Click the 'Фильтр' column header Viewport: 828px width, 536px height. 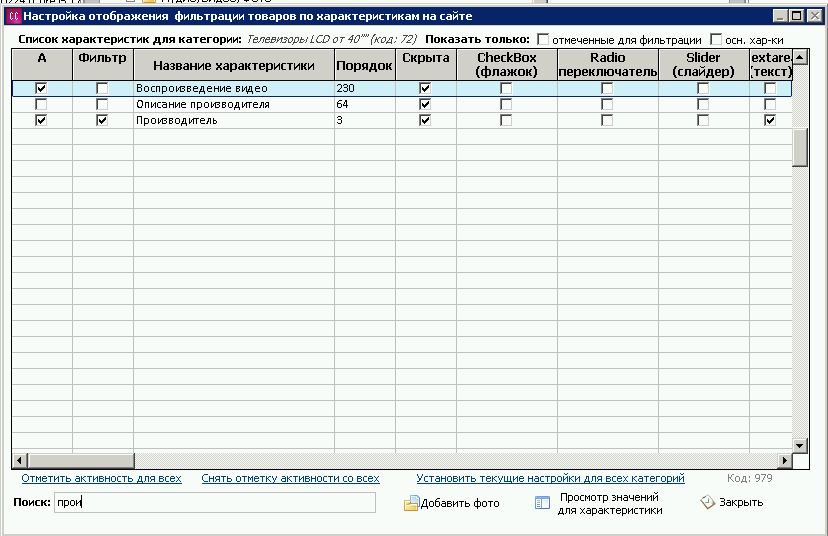click(x=103, y=64)
